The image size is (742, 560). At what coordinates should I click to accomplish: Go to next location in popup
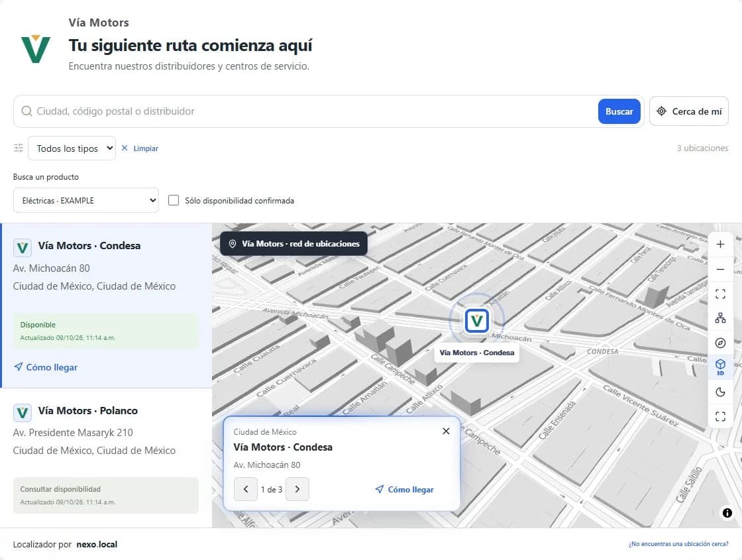coord(297,489)
